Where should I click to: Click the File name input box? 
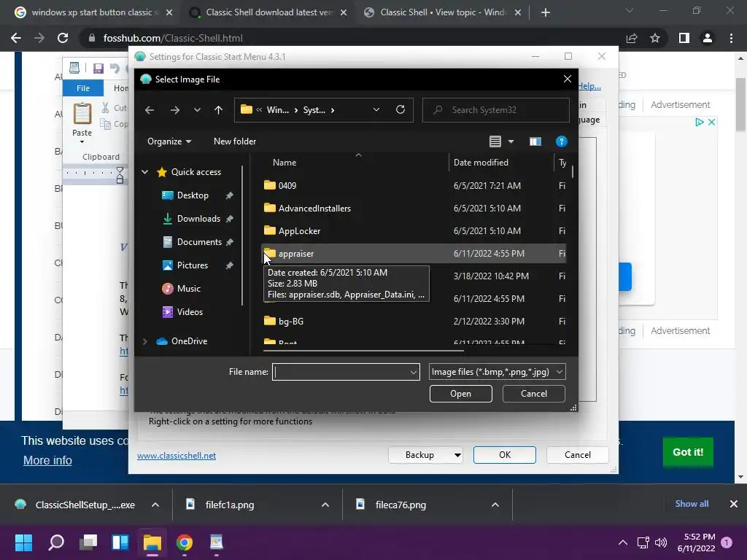coord(340,372)
